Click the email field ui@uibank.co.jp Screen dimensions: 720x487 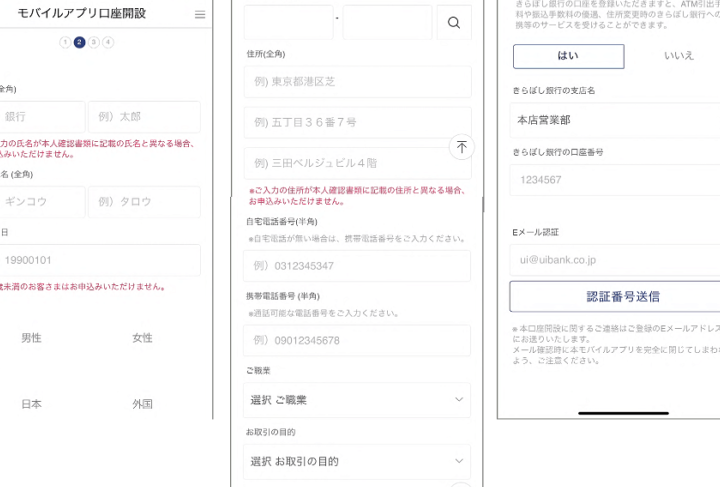[614, 259]
